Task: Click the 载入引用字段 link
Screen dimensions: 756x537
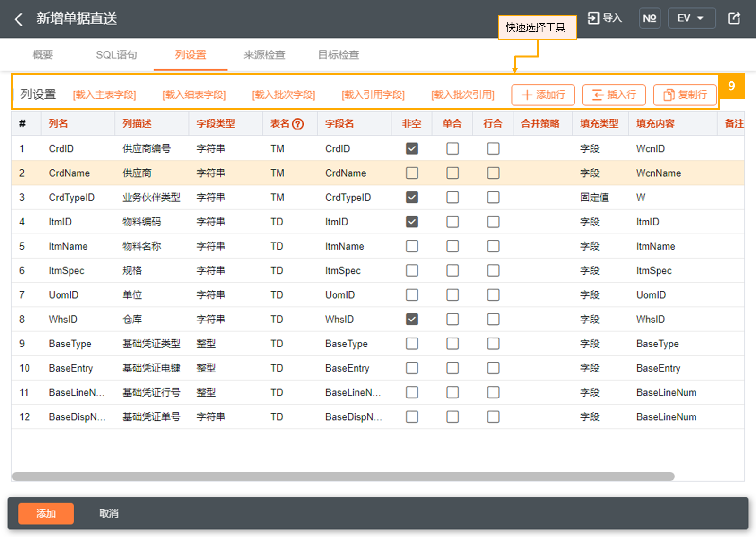Action: (373, 95)
